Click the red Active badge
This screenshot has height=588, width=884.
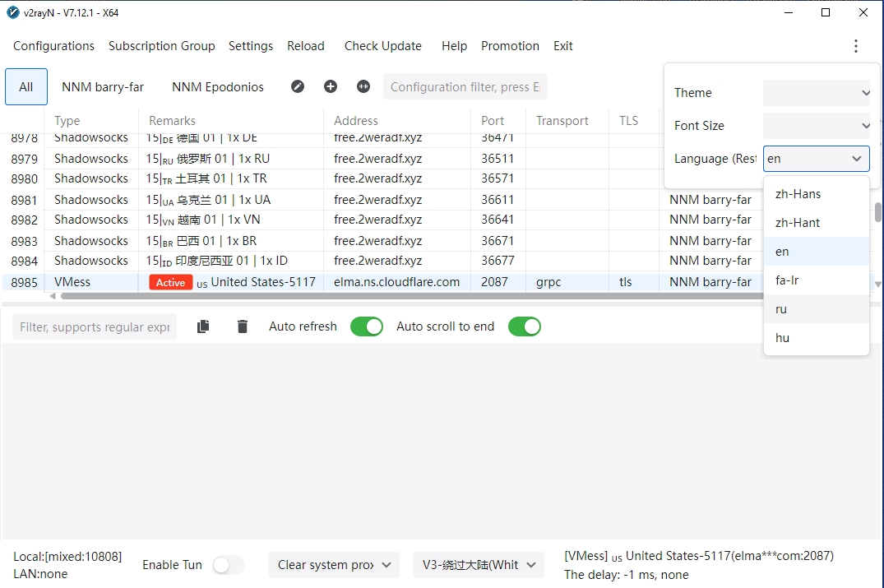[171, 282]
